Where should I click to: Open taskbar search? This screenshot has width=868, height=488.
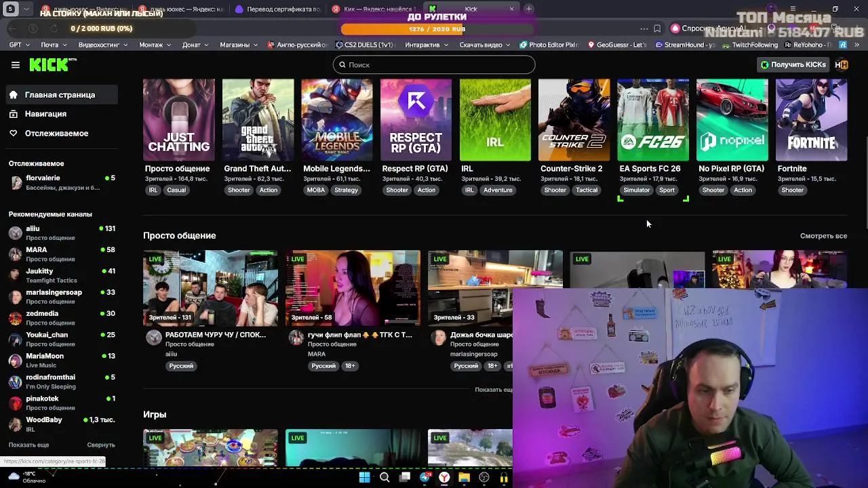(x=384, y=478)
